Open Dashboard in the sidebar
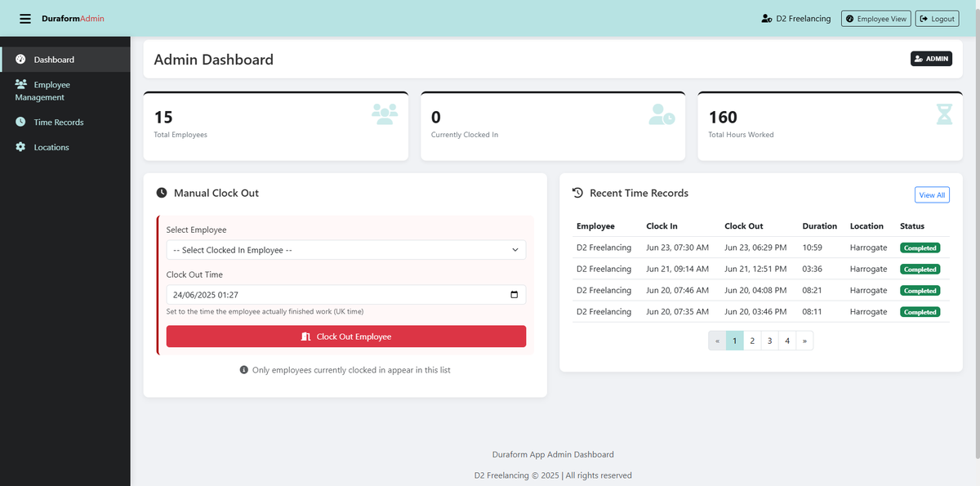The width and height of the screenshot is (980, 486). point(65,60)
